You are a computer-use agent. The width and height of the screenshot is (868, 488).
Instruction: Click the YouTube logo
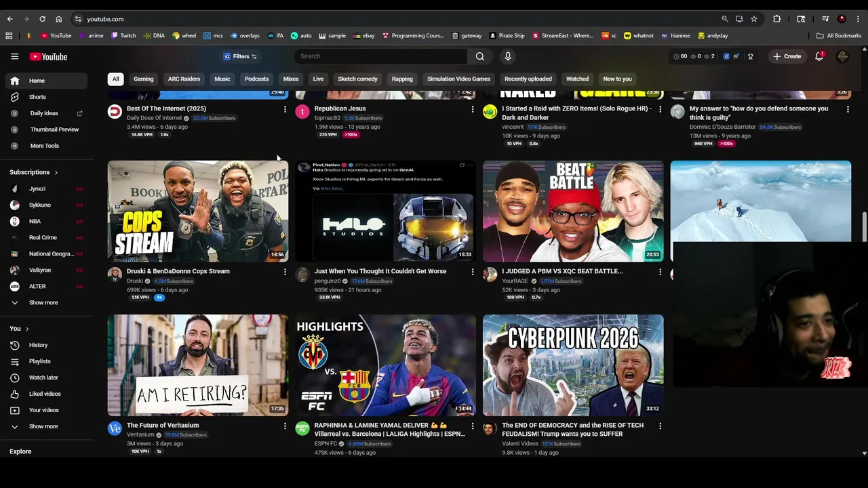point(48,56)
